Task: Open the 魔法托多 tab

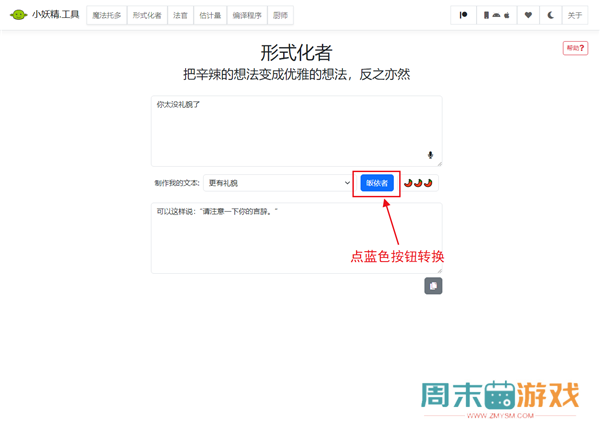Action: [x=107, y=15]
